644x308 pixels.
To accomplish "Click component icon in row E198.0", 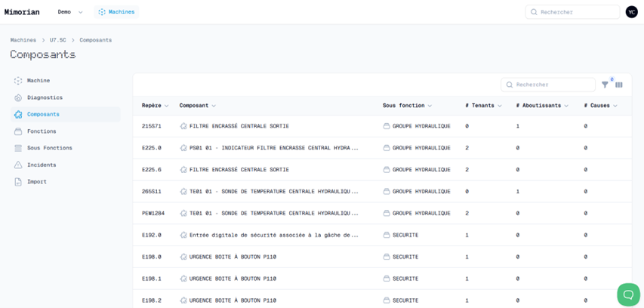I will 183,257.
